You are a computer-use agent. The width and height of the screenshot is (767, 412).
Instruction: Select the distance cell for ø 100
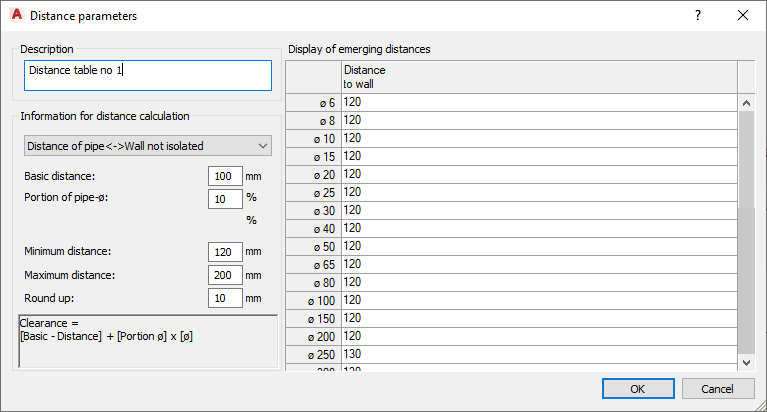[x=539, y=300]
